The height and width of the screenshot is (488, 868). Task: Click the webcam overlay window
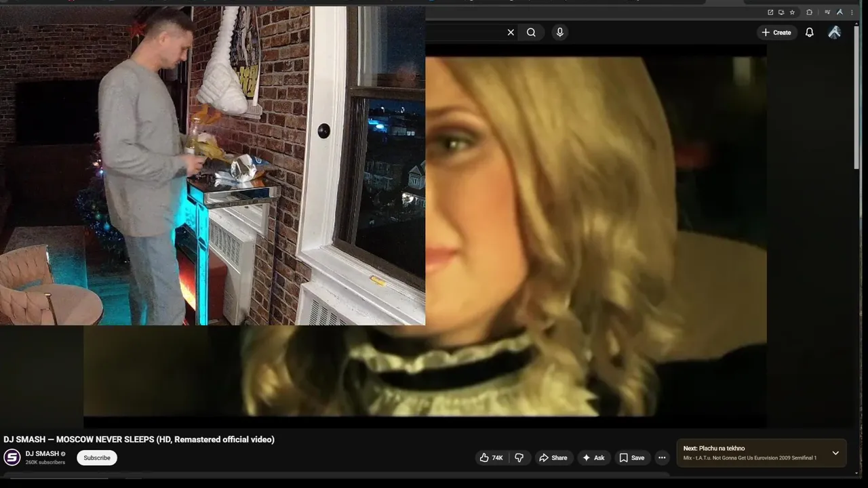click(212, 166)
